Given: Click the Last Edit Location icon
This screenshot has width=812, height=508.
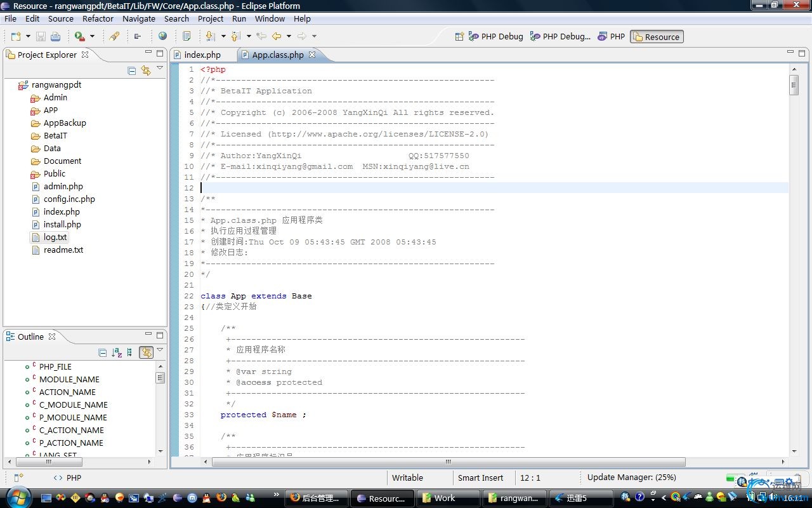Looking at the screenshot, I should click(x=261, y=36).
